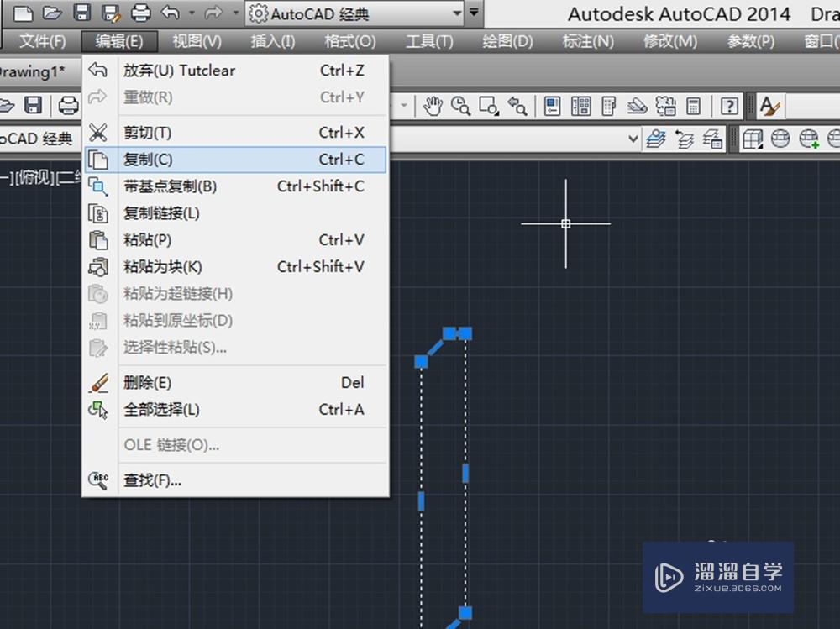Image resolution: width=840 pixels, height=629 pixels.
Task: Expand the undo history dropdown arrow
Action: [x=192, y=13]
